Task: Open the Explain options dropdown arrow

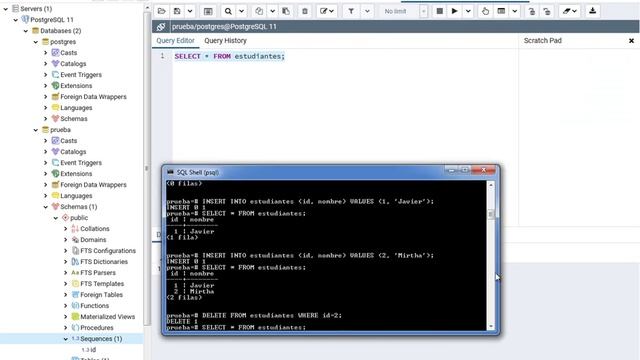Action: pyautogui.click(x=515, y=11)
